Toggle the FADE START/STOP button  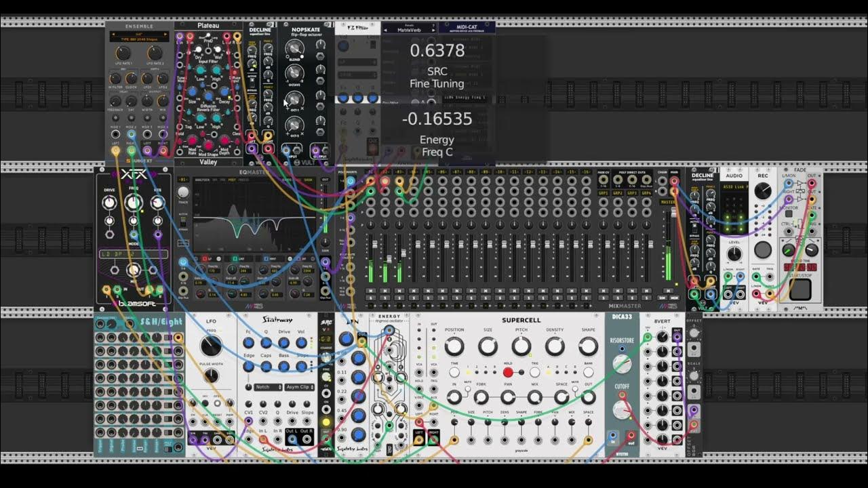[x=800, y=289]
